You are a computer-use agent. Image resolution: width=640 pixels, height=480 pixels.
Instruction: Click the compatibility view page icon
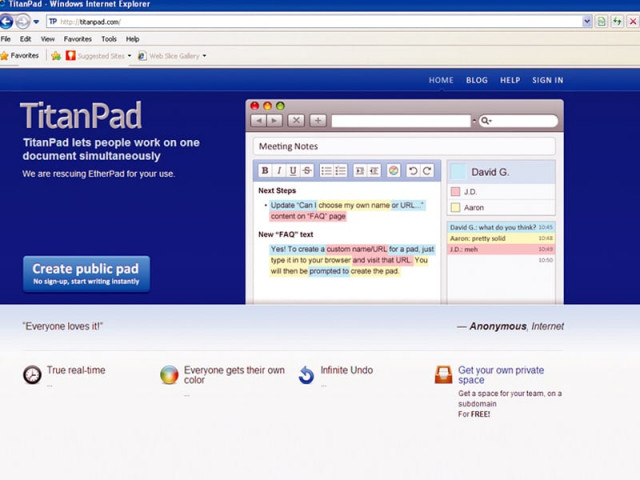pos(601,21)
